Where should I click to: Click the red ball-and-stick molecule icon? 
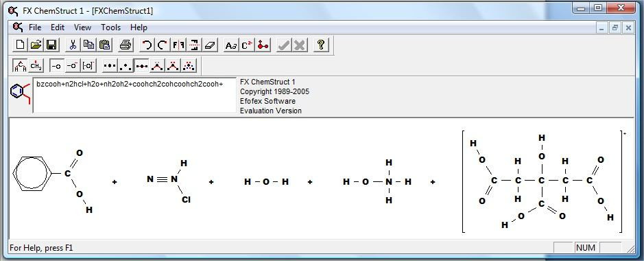coord(263,45)
